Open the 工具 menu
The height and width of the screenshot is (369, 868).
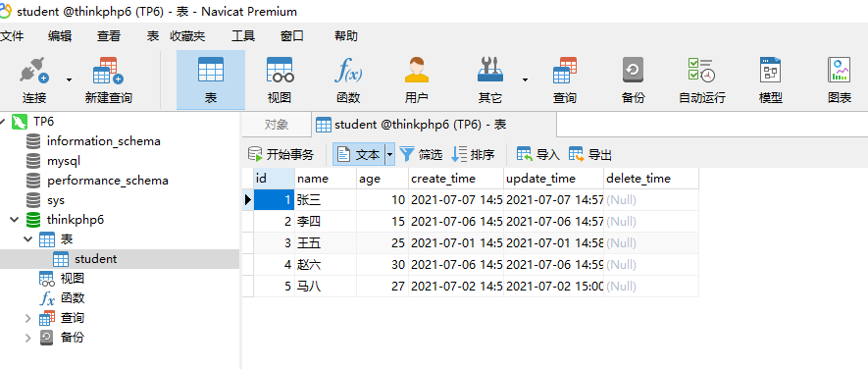click(243, 36)
